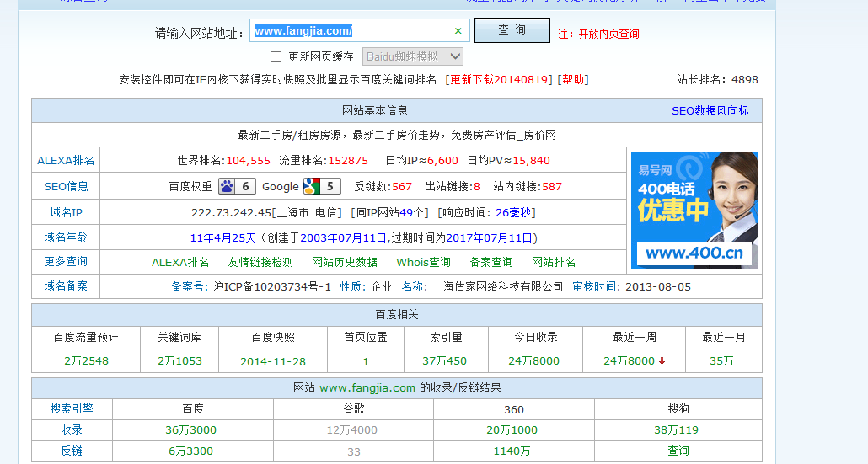Image resolution: width=868 pixels, height=464 pixels.
Task: Open 网站排名 link
Action: pyautogui.click(x=554, y=262)
